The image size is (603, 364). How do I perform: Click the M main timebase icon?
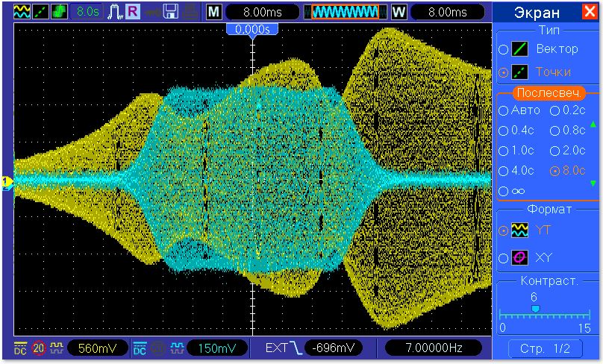coord(214,12)
